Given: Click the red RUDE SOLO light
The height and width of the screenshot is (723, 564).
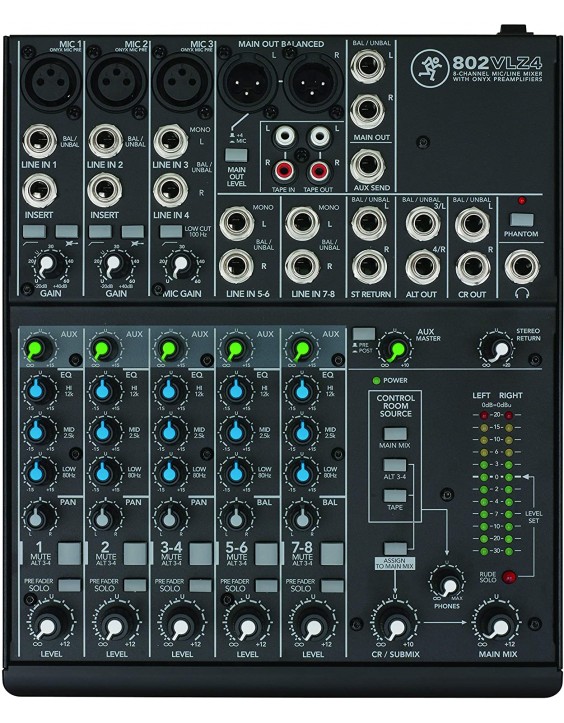Looking at the screenshot, I should point(509,577).
